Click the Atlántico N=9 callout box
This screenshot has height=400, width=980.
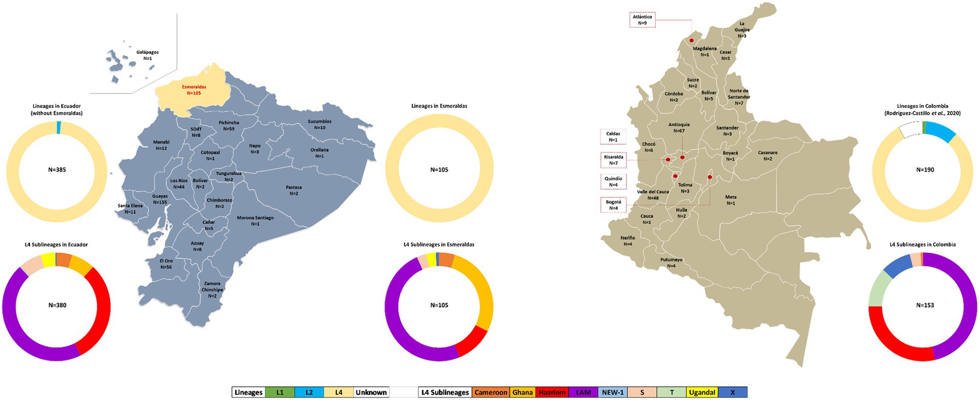[x=642, y=20]
